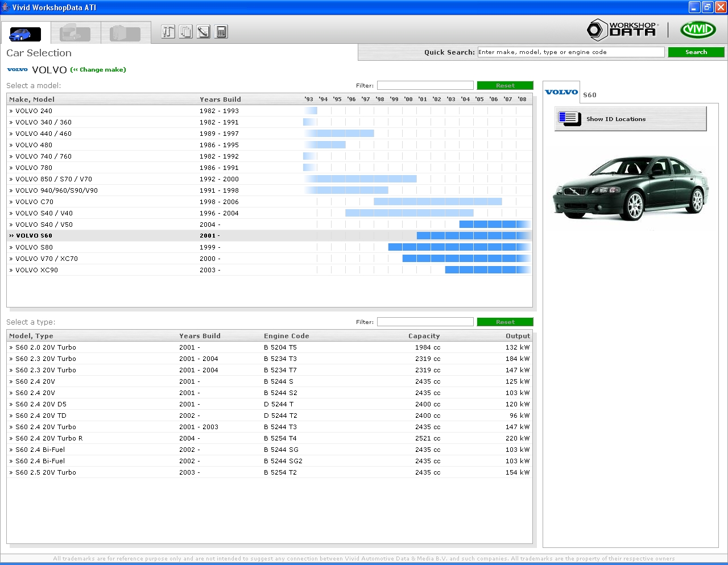
Task: Click the Change make link
Action: (x=98, y=69)
